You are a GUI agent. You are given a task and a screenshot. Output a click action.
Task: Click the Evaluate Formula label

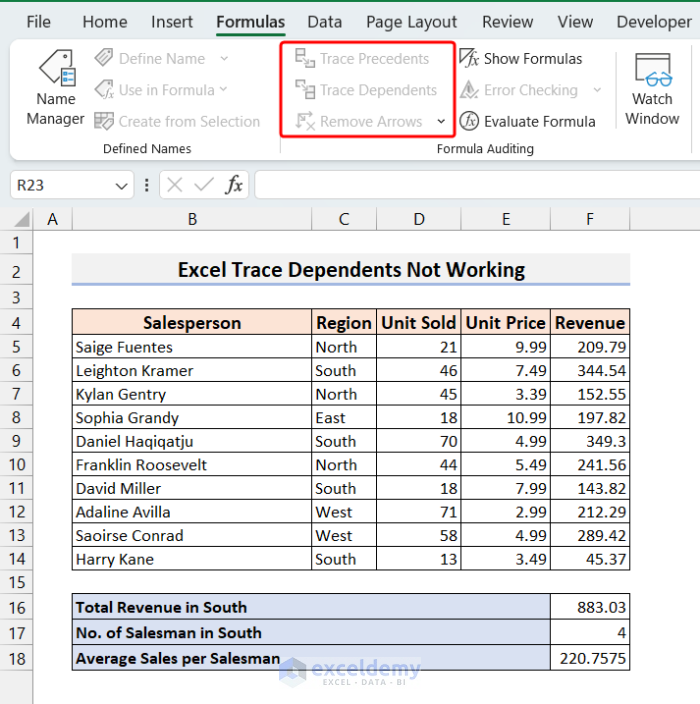coord(540,121)
